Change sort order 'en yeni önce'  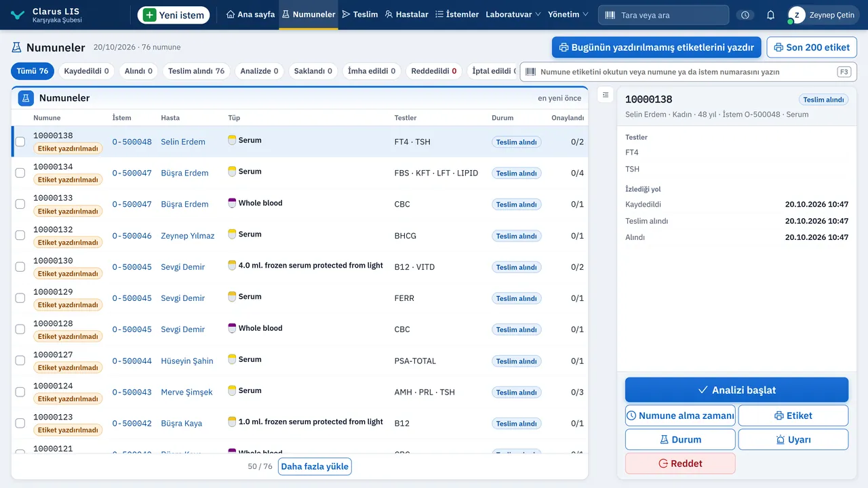pyautogui.click(x=559, y=98)
